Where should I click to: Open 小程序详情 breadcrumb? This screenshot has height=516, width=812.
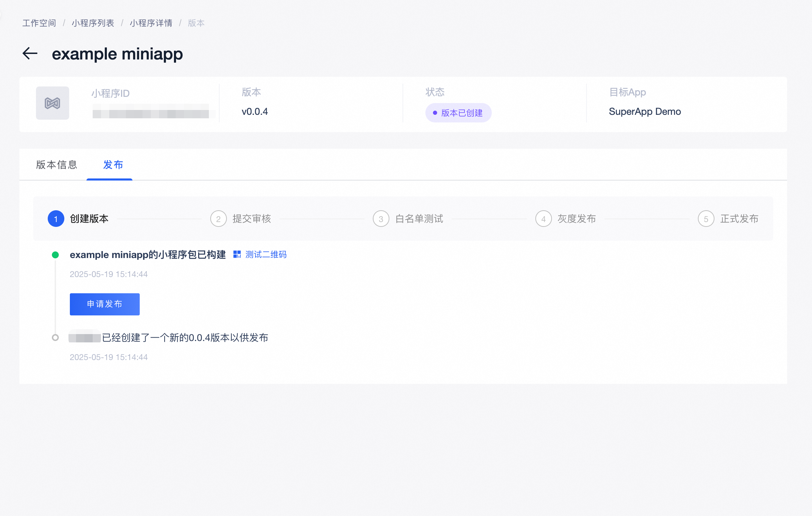tap(151, 23)
